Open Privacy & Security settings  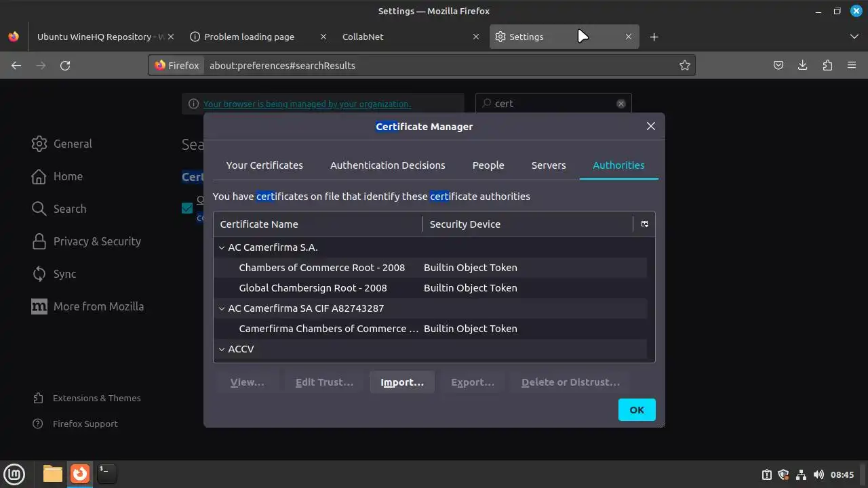coord(86,241)
